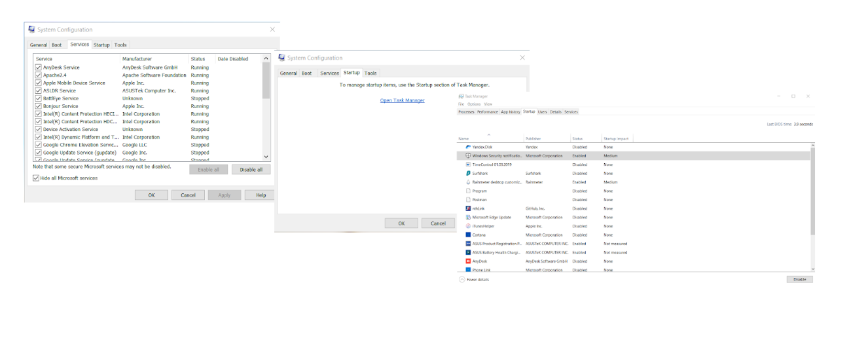Open the Tools tab in Startup window

click(x=371, y=73)
